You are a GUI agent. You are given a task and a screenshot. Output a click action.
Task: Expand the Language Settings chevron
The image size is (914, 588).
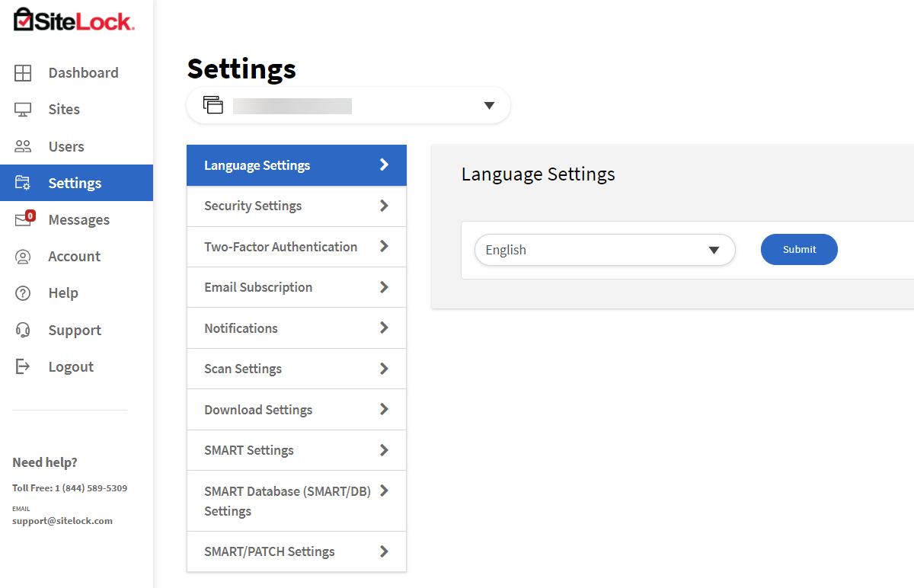(384, 165)
